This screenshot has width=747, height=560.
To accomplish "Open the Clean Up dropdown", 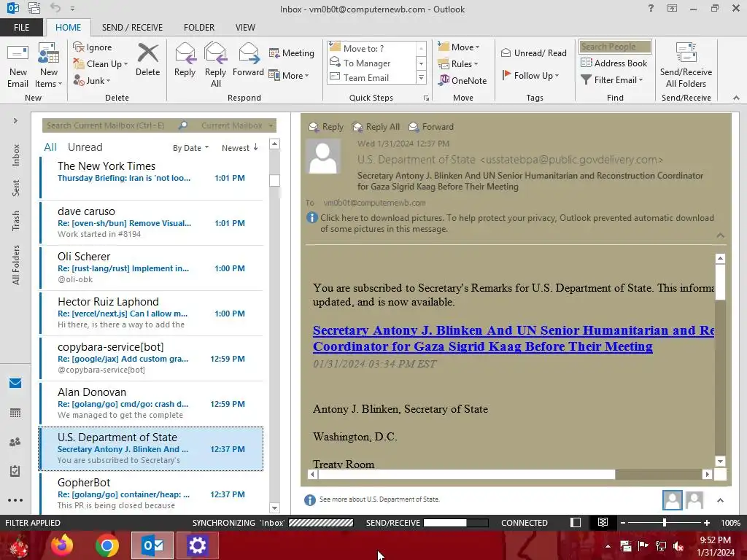I will coord(101,64).
